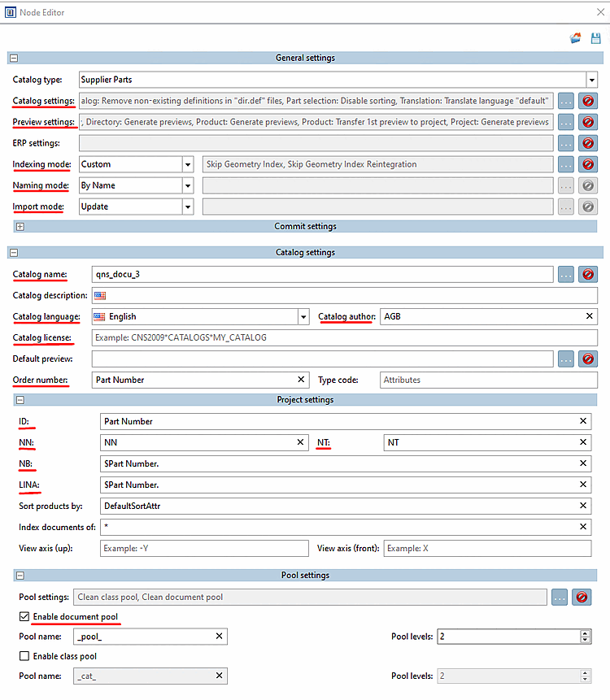610x700 pixels.
Task: Collapse the Project settings section header
Action: pos(20,400)
